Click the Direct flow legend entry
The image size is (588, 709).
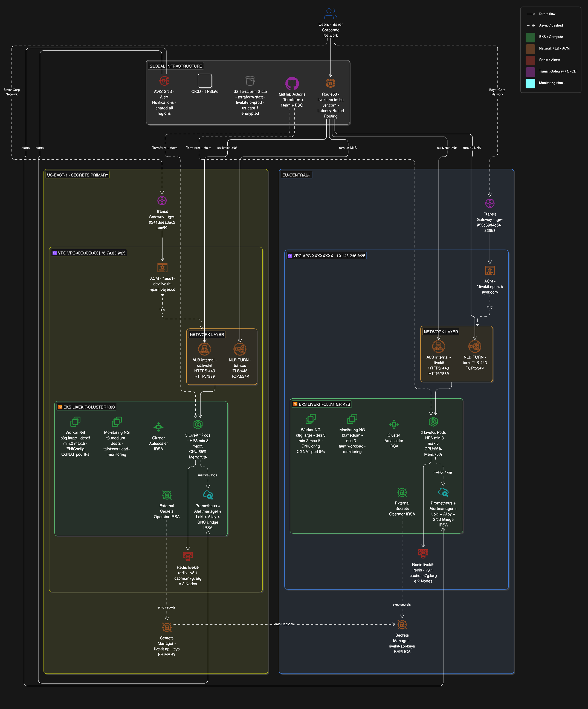tap(541, 14)
